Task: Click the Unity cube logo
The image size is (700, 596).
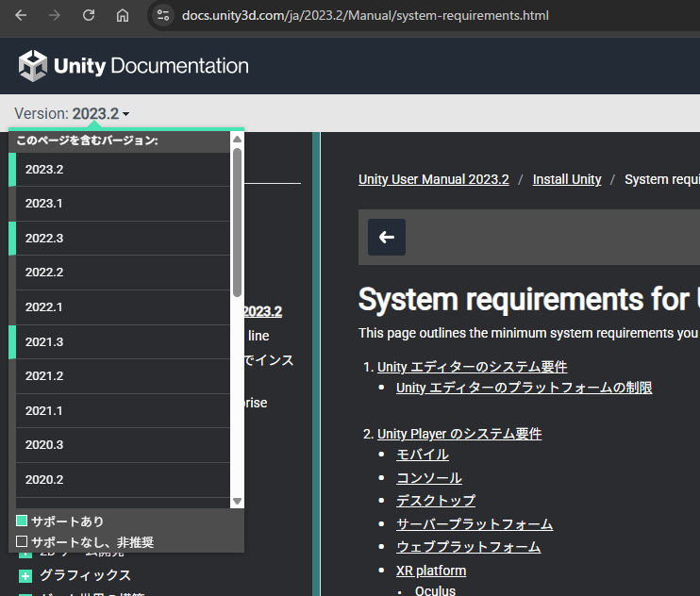Action: 33,66
